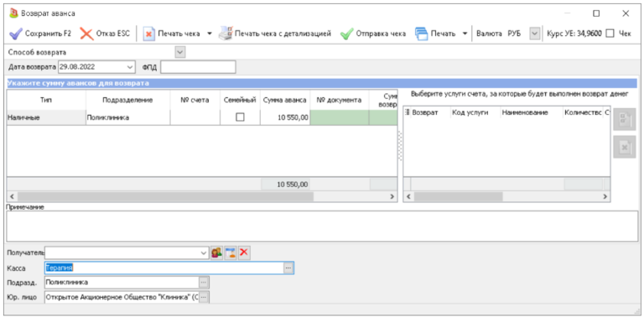
Task: Select the Наличные cell
Action: coord(46,117)
